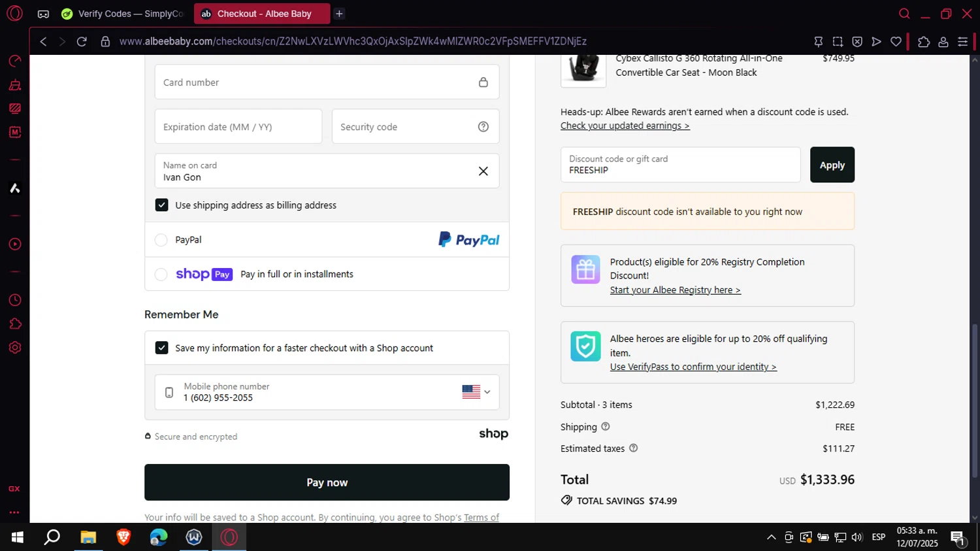
Task: Click the page vertical scrollbar
Action: [x=975, y=400]
